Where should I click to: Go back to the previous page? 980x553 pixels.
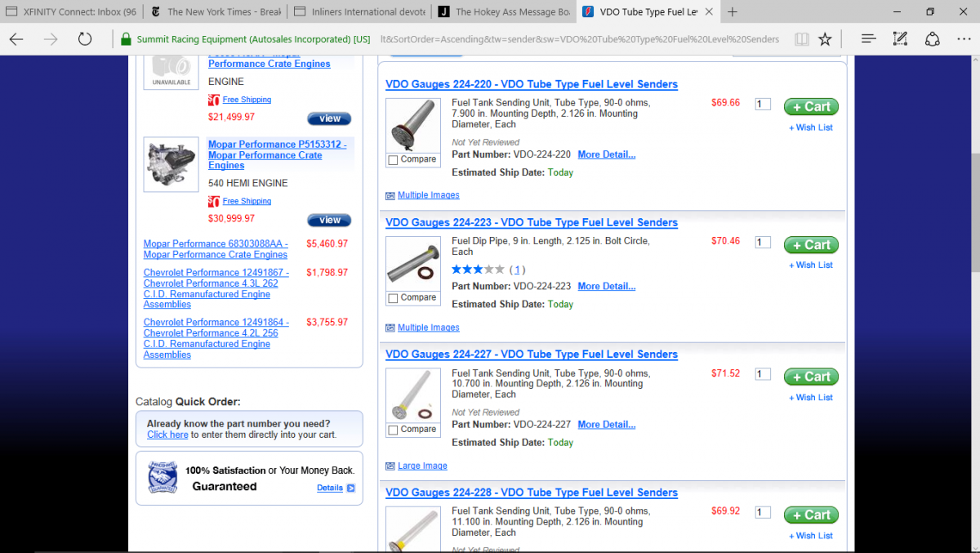16,39
